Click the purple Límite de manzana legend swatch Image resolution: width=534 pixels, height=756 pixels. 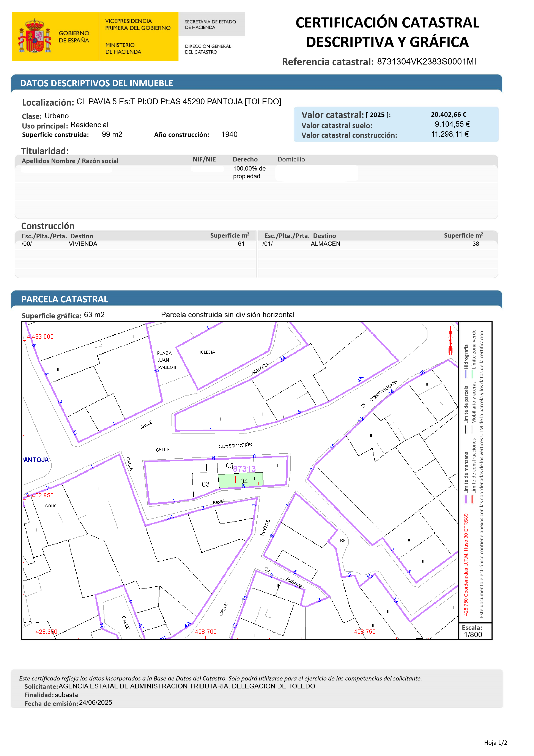[x=466, y=499]
